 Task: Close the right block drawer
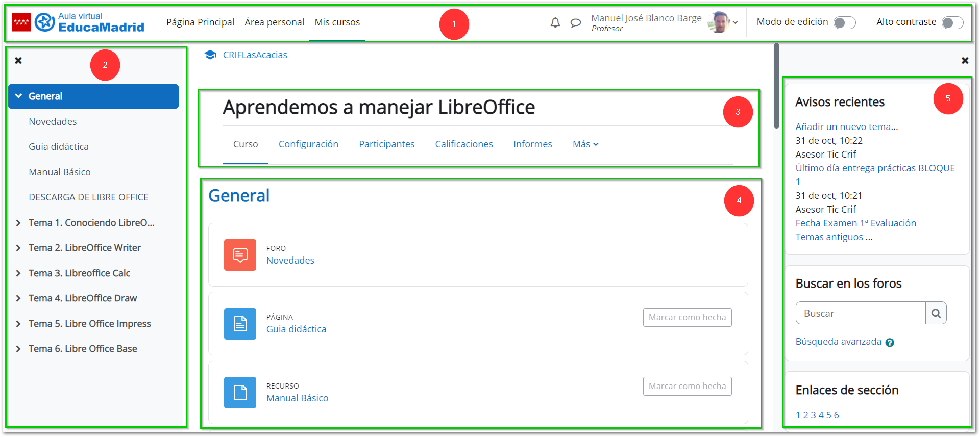[x=965, y=61]
